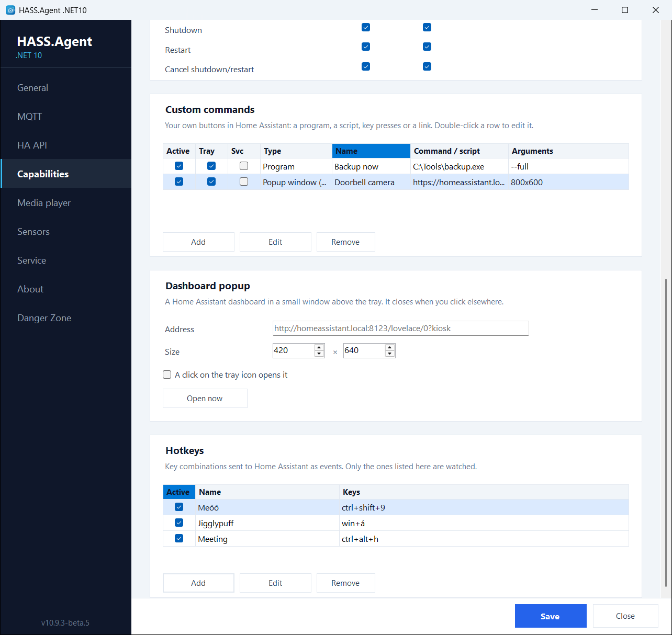Remove the selected hotkey

345,583
